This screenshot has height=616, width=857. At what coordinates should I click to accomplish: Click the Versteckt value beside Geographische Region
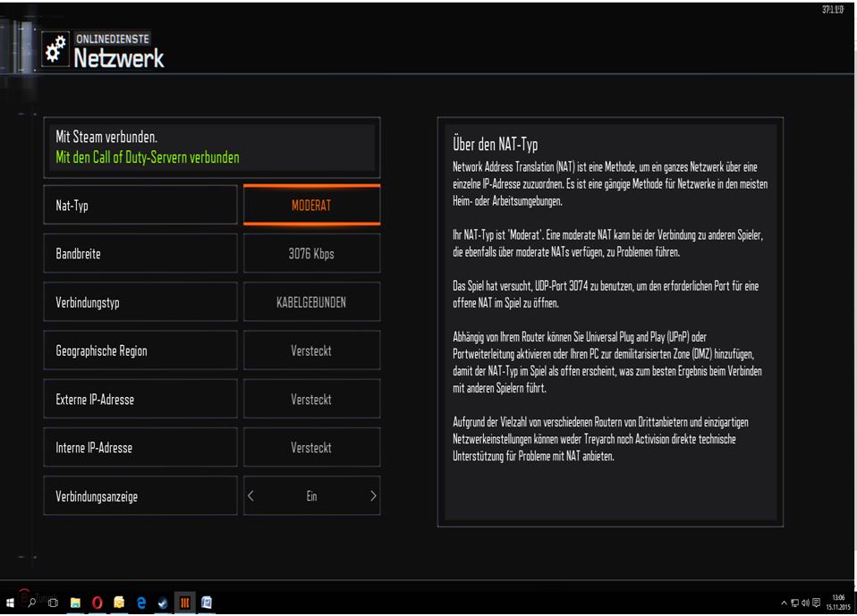click(x=311, y=350)
